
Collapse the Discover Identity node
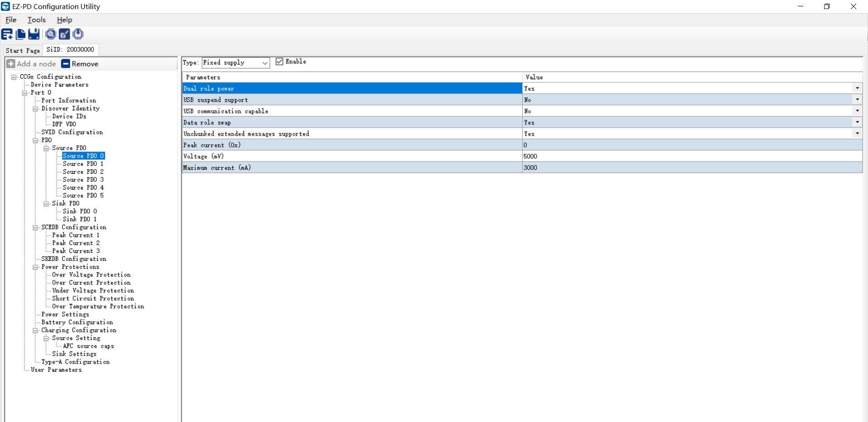(35, 109)
